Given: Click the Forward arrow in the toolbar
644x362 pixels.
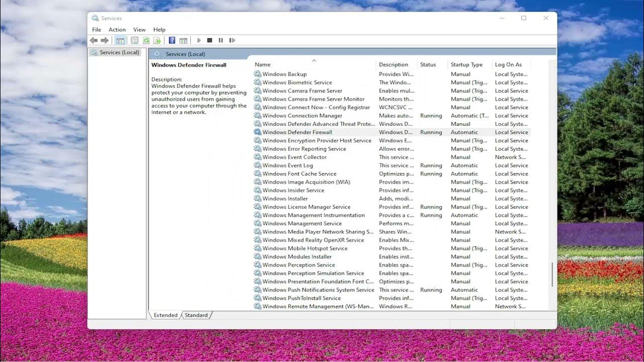Looking at the screenshot, I should (x=105, y=40).
